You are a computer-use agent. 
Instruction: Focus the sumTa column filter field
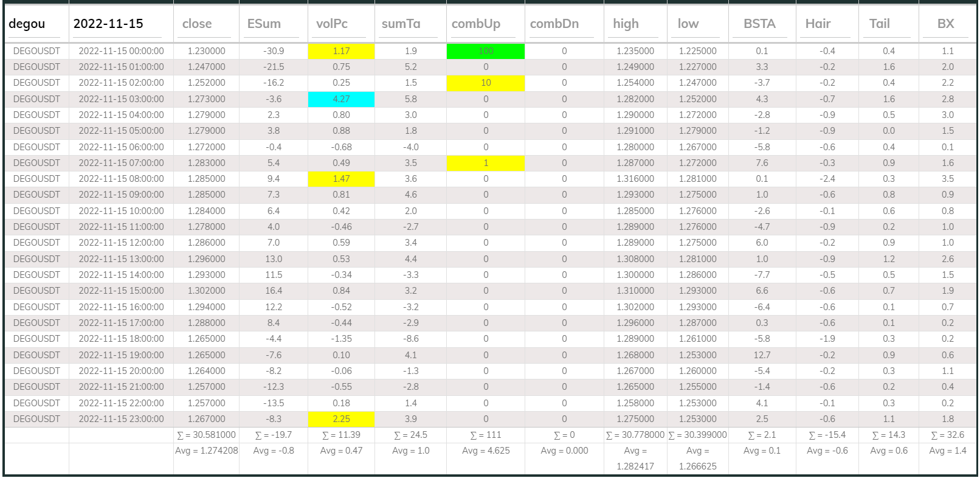click(x=410, y=24)
